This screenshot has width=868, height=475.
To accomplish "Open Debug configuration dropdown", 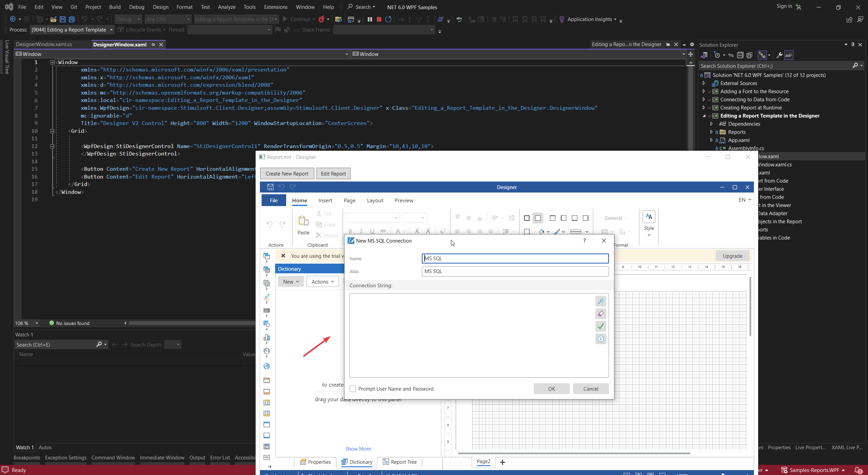I will (128, 19).
